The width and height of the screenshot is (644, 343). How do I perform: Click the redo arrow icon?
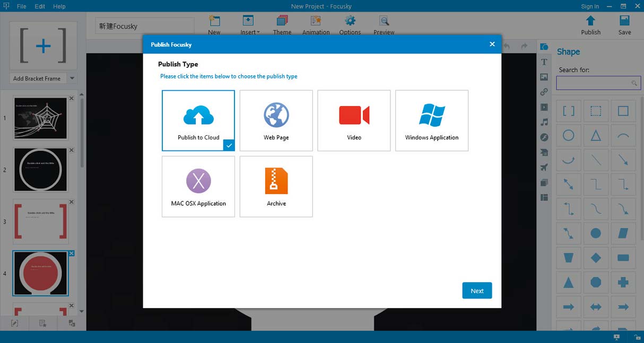tap(524, 46)
